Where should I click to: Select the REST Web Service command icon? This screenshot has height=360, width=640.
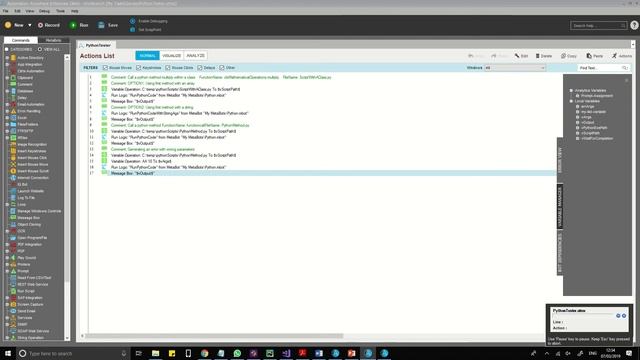13,284
